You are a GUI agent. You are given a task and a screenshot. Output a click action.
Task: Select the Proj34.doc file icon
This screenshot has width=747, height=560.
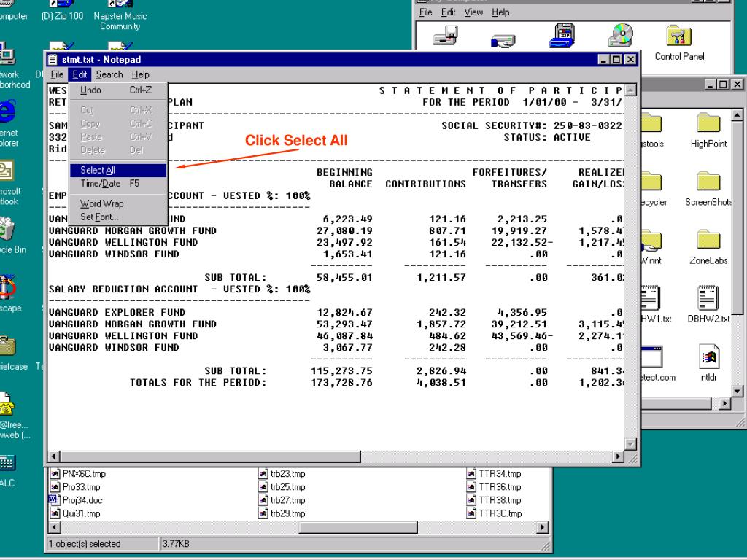[53, 500]
